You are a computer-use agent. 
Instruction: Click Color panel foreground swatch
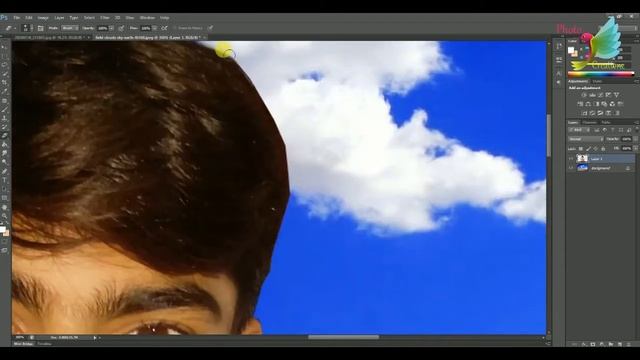pyautogui.click(x=571, y=50)
